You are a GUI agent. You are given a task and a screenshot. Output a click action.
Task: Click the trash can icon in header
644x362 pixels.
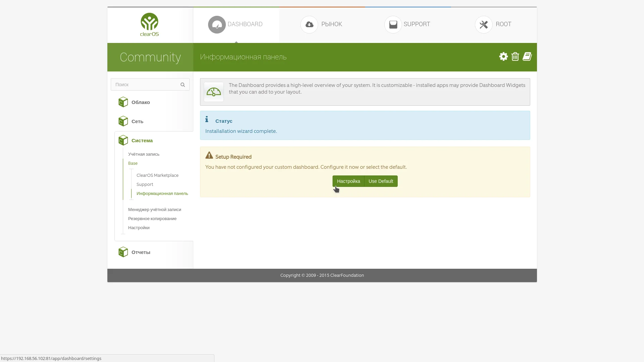[x=515, y=57]
